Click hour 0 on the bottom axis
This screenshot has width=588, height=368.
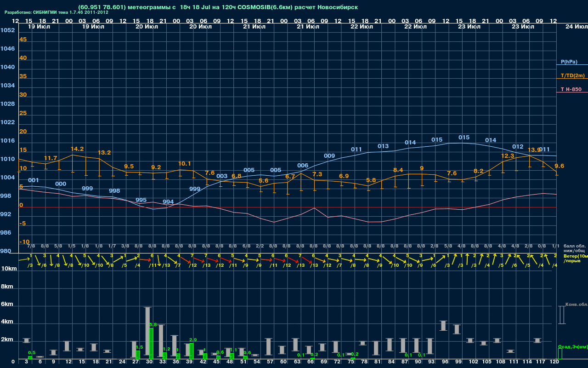coord(13,362)
